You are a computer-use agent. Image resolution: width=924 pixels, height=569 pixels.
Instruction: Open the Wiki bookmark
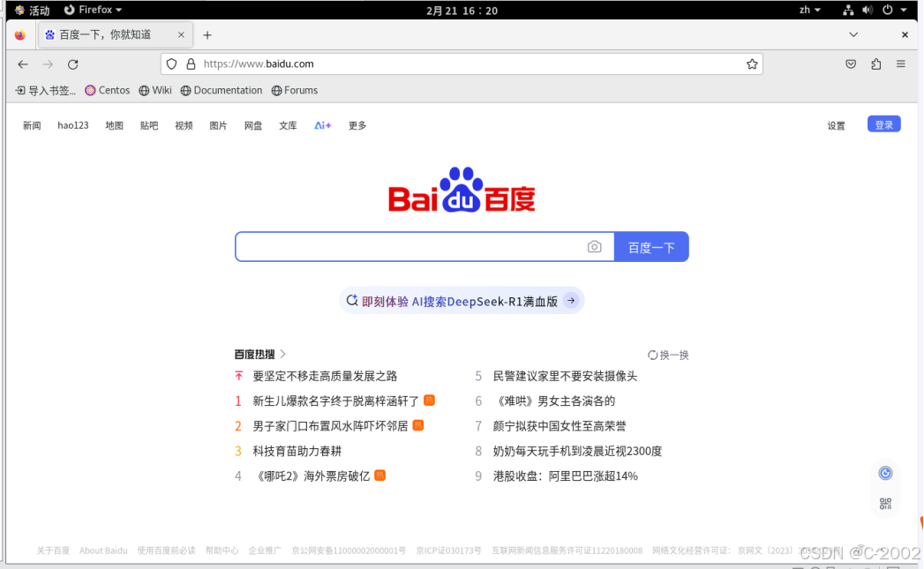155,91
